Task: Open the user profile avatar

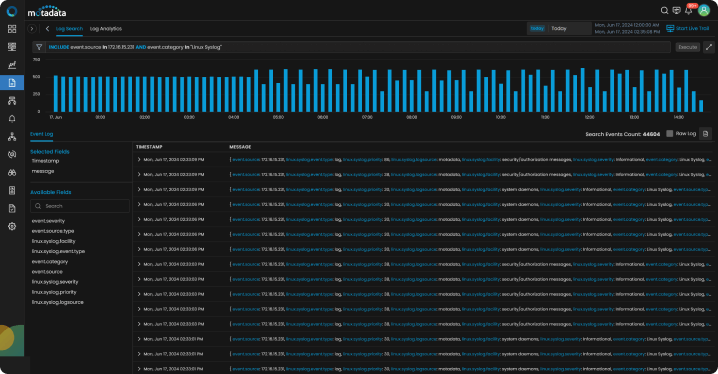Action: click(704, 11)
